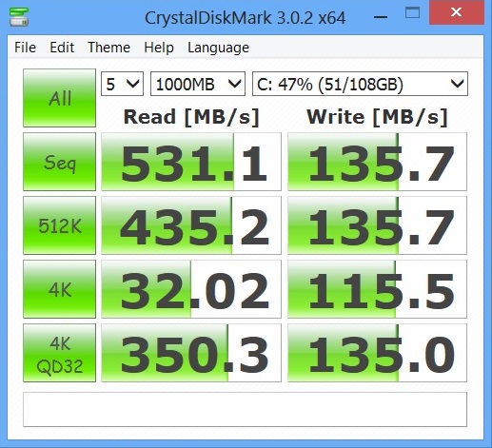Click the CrystalDiskMark app icon in title bar
Screen dimensions: 492x448
(x=19, y=17)
